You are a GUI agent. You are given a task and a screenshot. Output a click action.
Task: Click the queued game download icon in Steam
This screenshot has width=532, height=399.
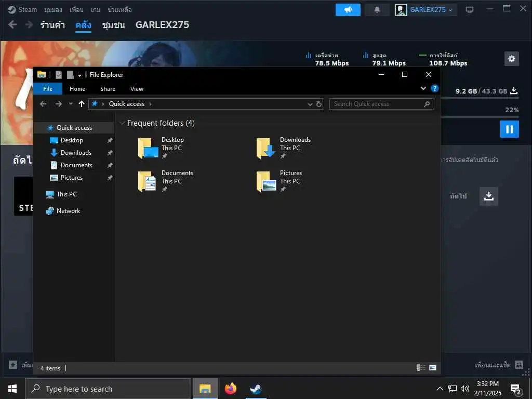click(488, 196)
